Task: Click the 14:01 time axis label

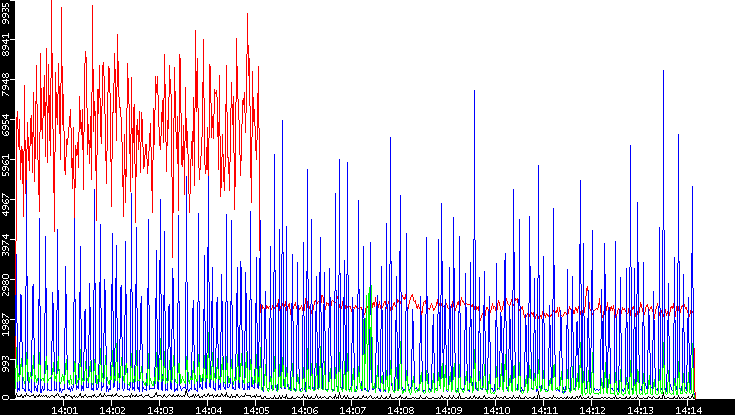Action: point(64,410)
